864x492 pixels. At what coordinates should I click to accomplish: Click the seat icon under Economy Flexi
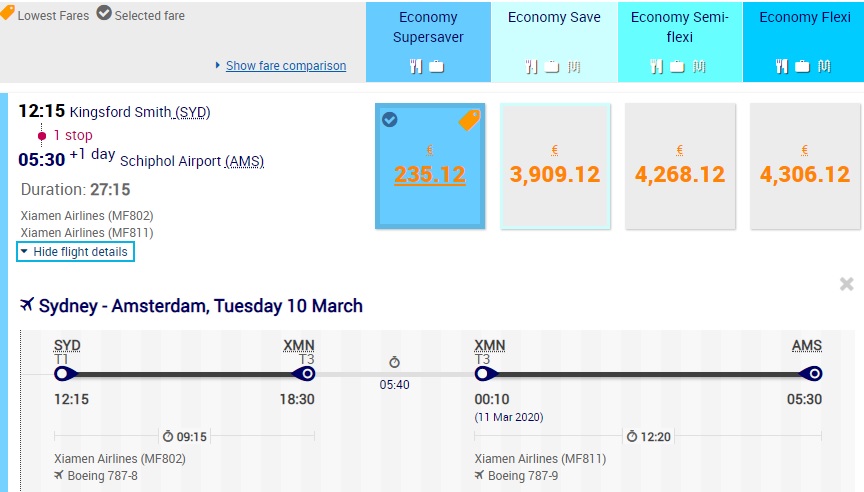pos(824,67)
